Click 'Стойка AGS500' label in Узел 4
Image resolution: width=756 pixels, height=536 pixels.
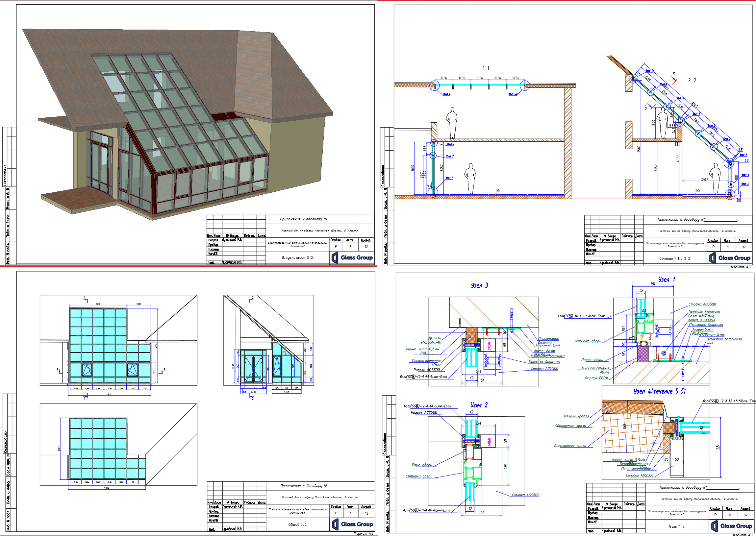tap(640, 475)
